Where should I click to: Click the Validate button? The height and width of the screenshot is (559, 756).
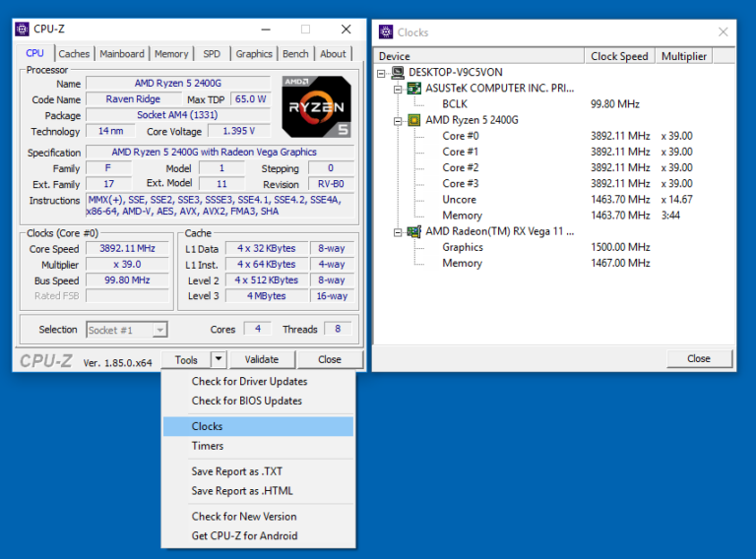(262, 359)
